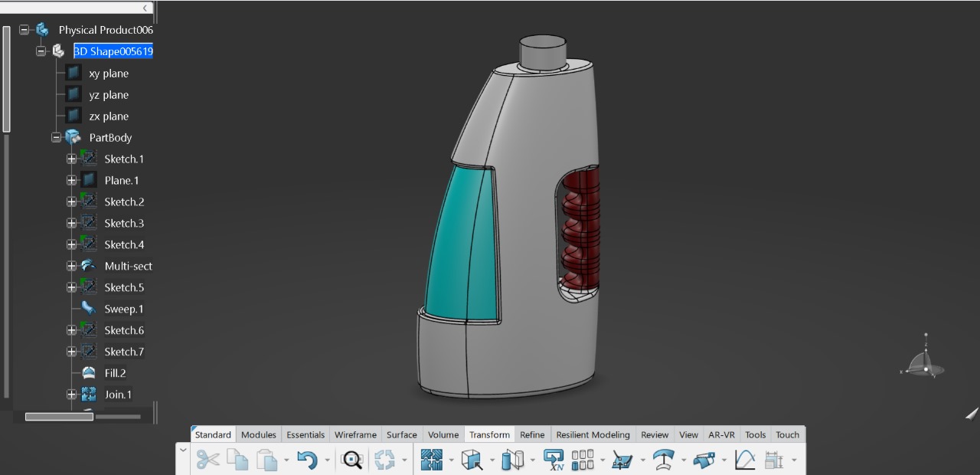Click the Physical Product006 icon in tree
Screen dimensions: 980x475
tap(42, 30)
